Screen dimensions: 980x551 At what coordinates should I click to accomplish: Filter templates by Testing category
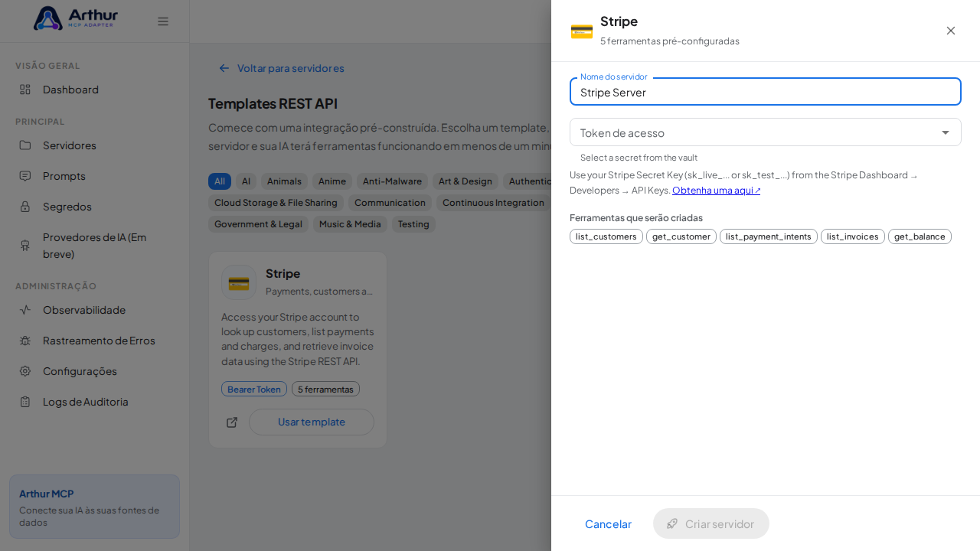coord(413,224)
